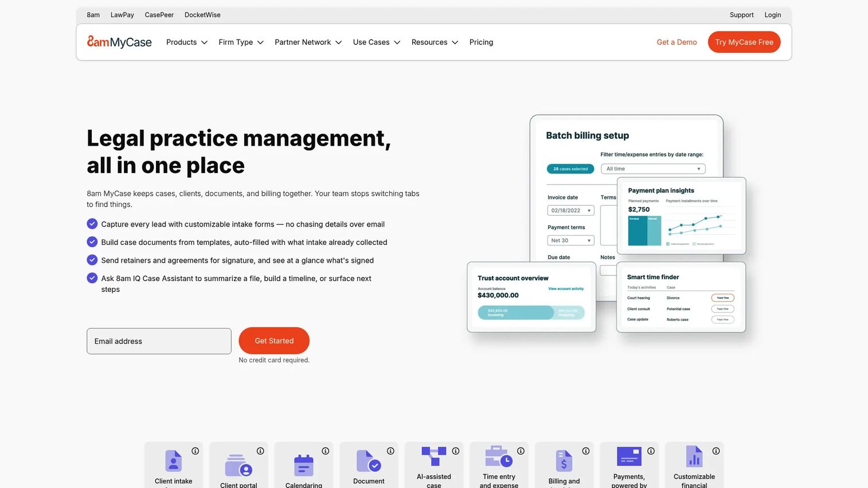Click the "Capture every lead" bullet text
Viewport: 868px width, 488px height.
[x=243, y=224]
